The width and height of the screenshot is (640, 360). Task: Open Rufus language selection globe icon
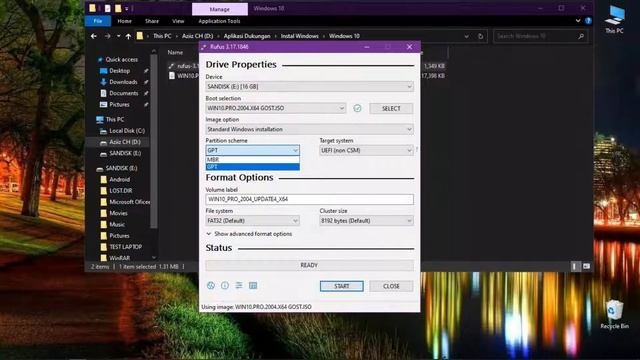tap(211, 286)
